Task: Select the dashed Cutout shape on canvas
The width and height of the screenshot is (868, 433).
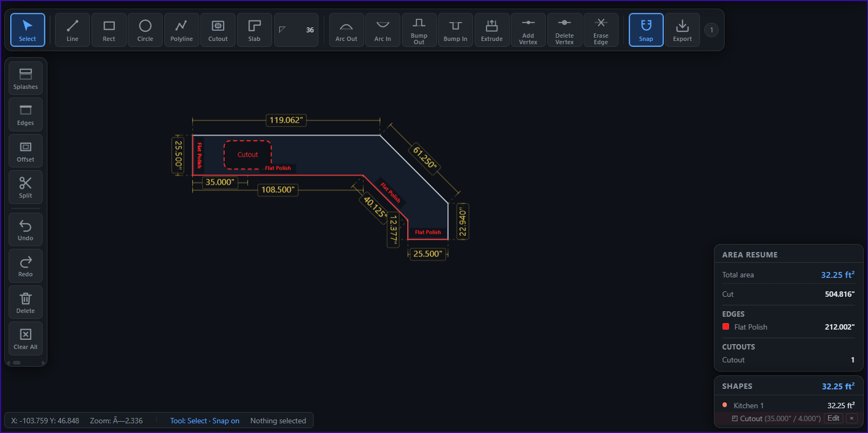Action: coord(248,155)
